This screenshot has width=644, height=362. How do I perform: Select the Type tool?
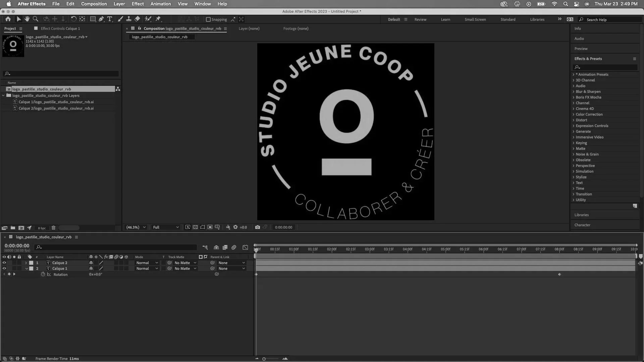110,19
